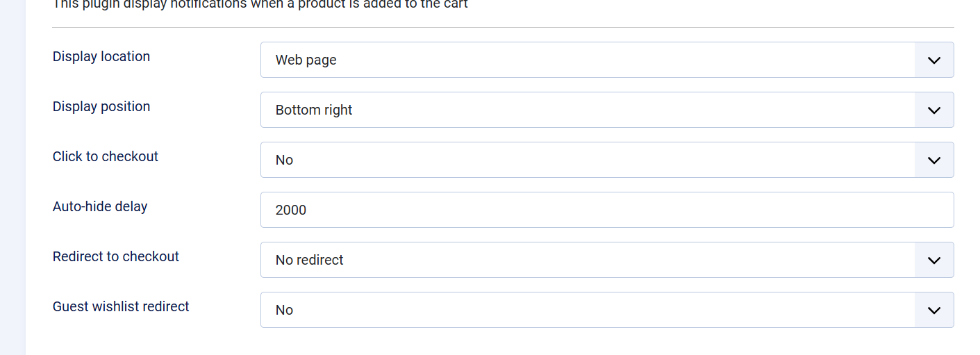Click the Guest wishlist redirect chevron arrow
The width and height of the screenshot is (980, 355).
[x=934, y=311]
